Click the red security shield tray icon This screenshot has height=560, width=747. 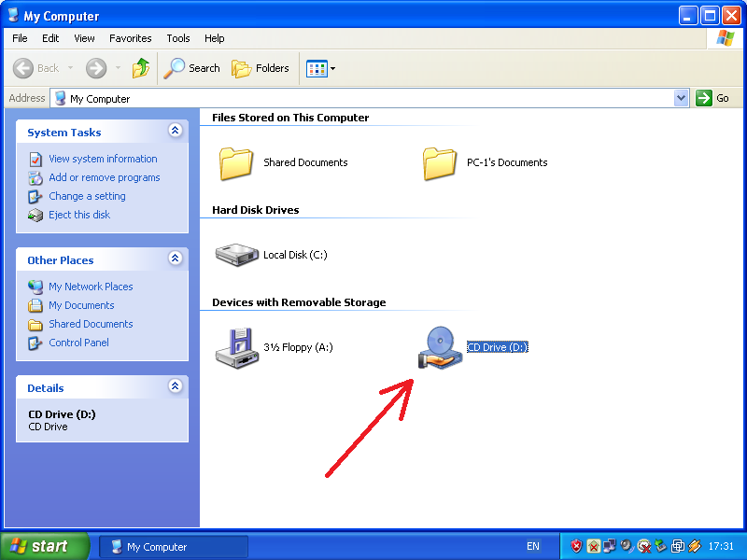(576, 546)
